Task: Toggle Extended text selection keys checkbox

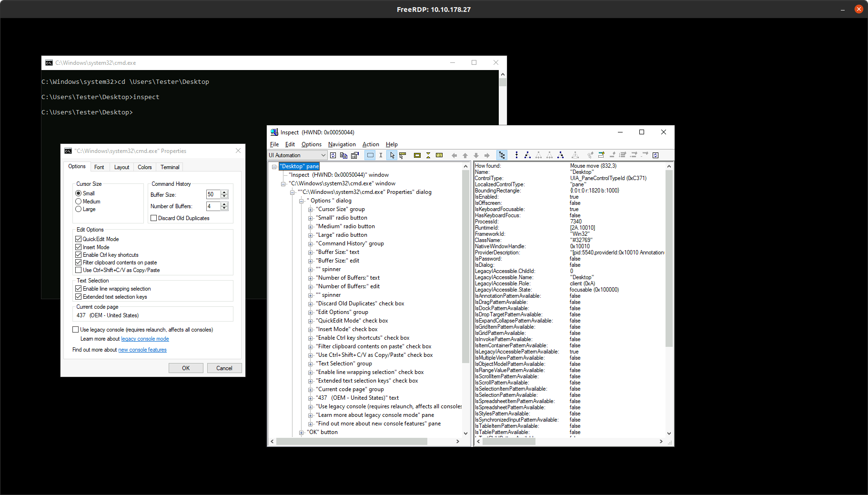Action: (78, 297)
